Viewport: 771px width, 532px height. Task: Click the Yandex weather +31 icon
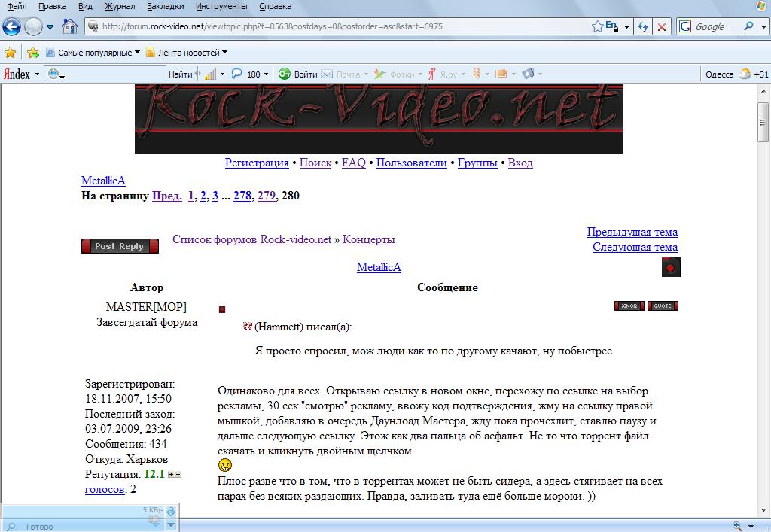point(745,74)
